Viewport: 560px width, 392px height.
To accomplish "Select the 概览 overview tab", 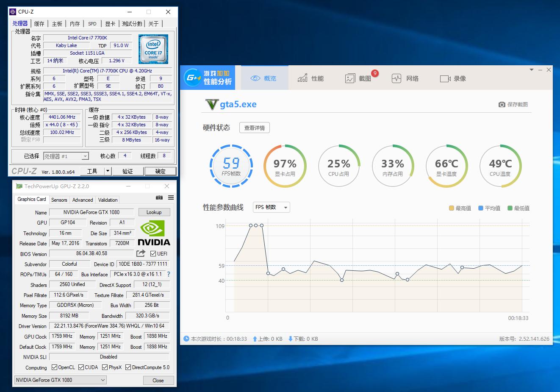I will 264,78.
